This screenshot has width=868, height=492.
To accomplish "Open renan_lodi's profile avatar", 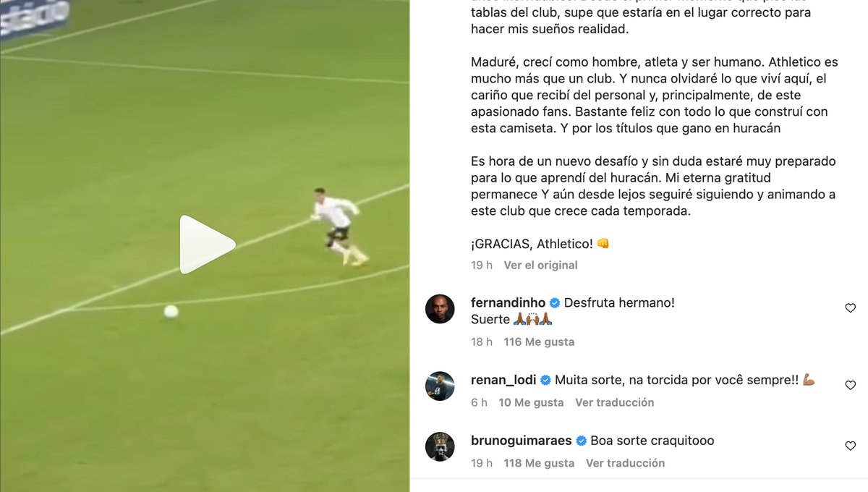I will pos(440,386).
